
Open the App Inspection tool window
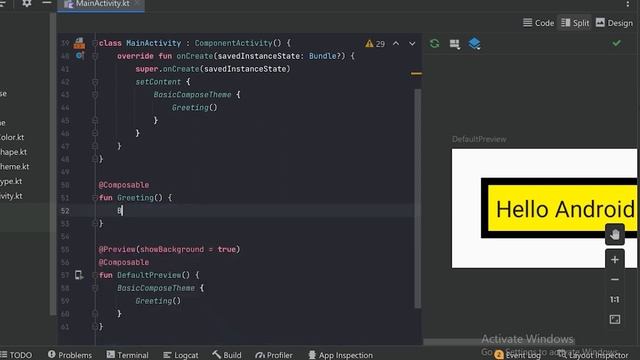coord(340,355)
